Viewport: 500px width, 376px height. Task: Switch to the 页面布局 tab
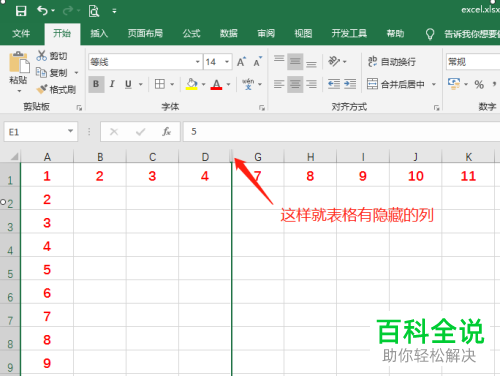(145, 33)
